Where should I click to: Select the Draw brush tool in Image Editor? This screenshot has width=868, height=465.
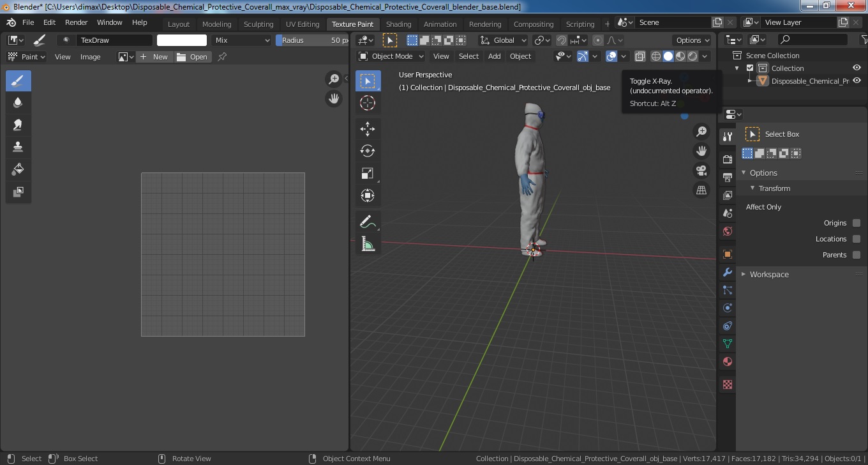pyautogui.click(x=19, y=80)
